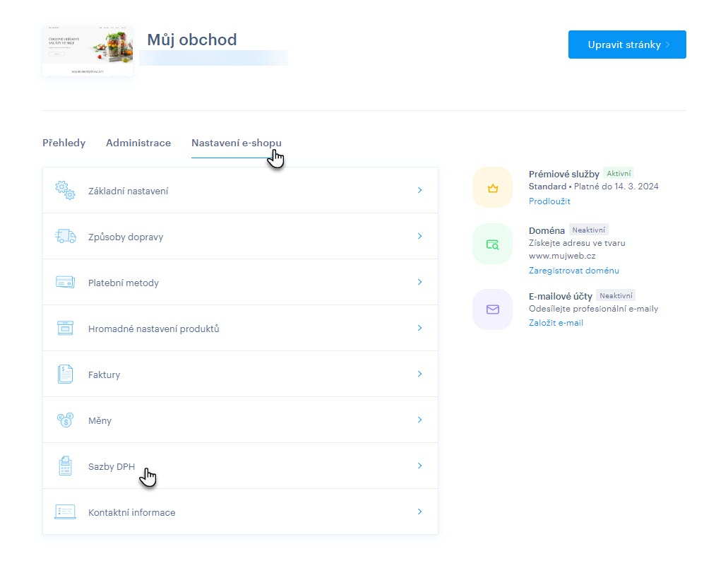Screen dimensions: 728x561
Task: Expand the Způsoby dopravy row chevron
Action: [419, 236]
